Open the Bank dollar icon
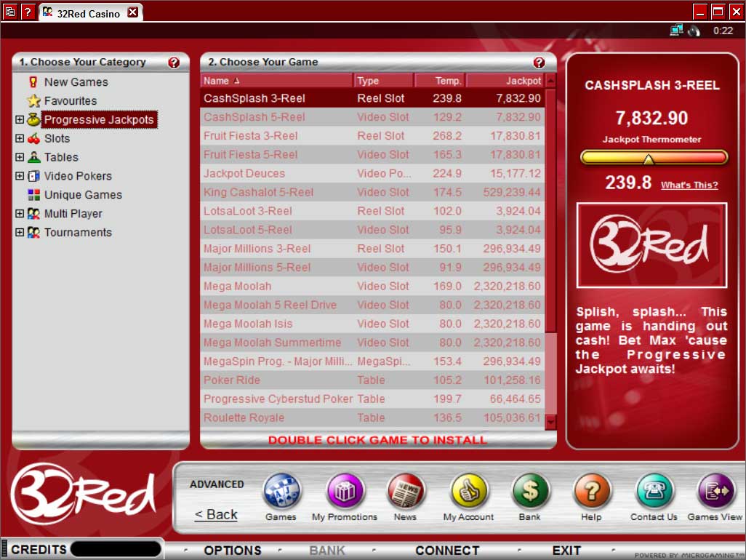Image resolution: width=746 pixels, height=560 pixels. tap(531, 491)
